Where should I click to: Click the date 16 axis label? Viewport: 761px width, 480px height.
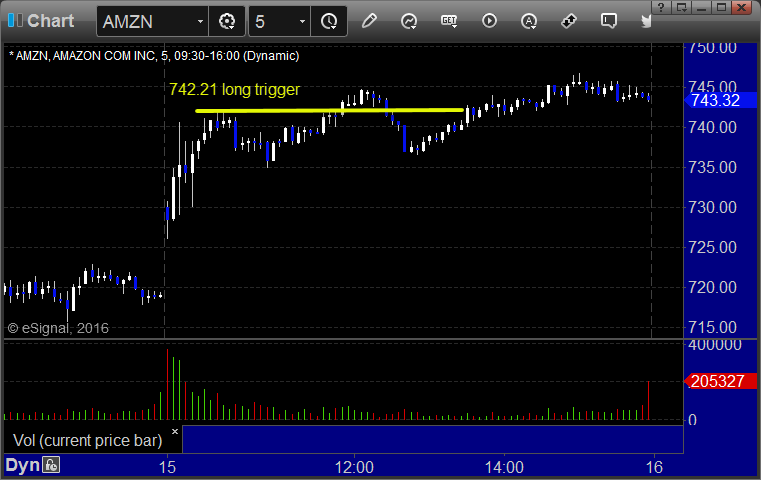pyautogui.click(x=654, y=467)
